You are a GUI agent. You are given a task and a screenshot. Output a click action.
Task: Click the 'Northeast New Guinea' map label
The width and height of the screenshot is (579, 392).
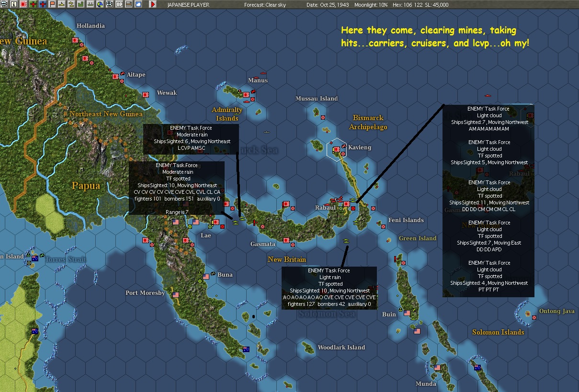(106, 114)
